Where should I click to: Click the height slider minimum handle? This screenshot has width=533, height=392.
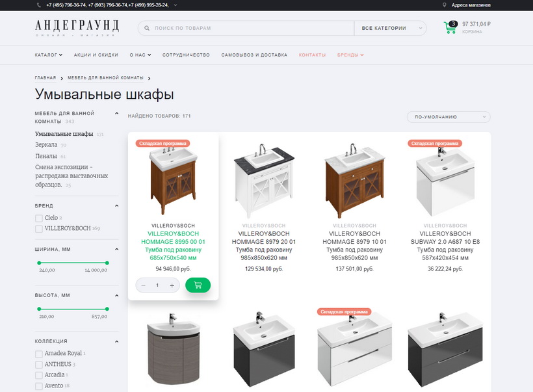pos(39,309)
